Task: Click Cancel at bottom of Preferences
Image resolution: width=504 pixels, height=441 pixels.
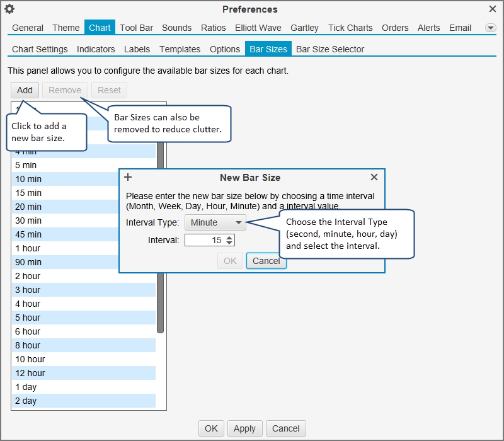Action: 286,428
